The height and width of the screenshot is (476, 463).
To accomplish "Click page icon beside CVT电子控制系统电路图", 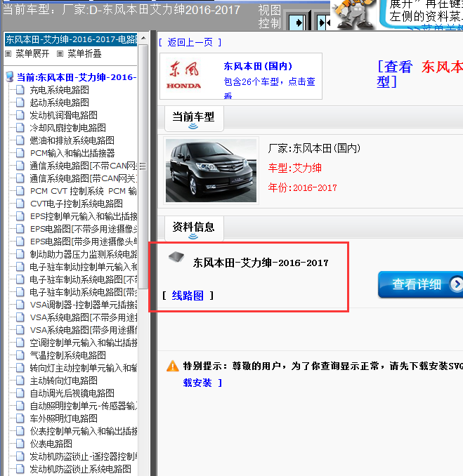I will pos(20,204).
